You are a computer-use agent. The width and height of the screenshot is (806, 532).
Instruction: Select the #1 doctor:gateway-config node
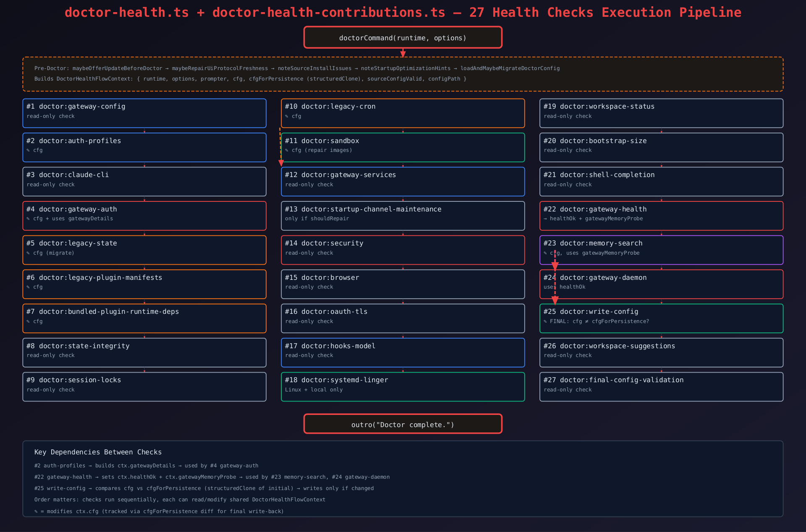144,113
